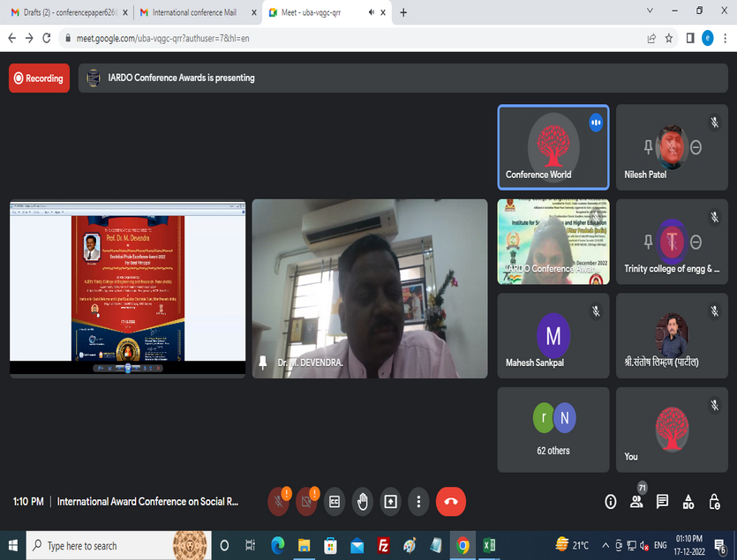
Task: Pin the Trinity college of engg tile
Action: click(648, 242)
